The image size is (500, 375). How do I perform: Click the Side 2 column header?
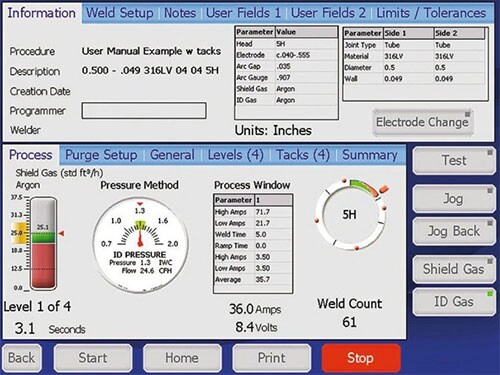[459, 33]
